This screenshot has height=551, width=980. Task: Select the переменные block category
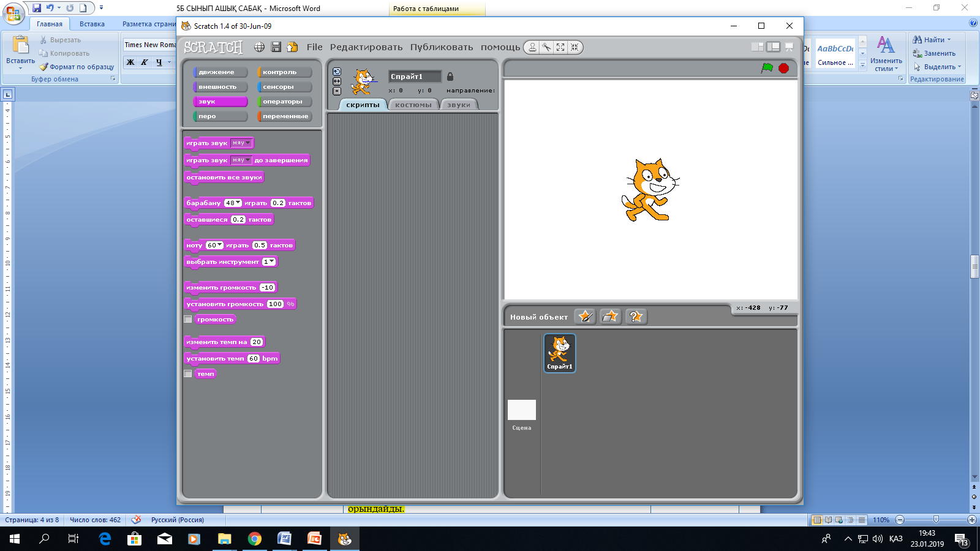point(285,116)
